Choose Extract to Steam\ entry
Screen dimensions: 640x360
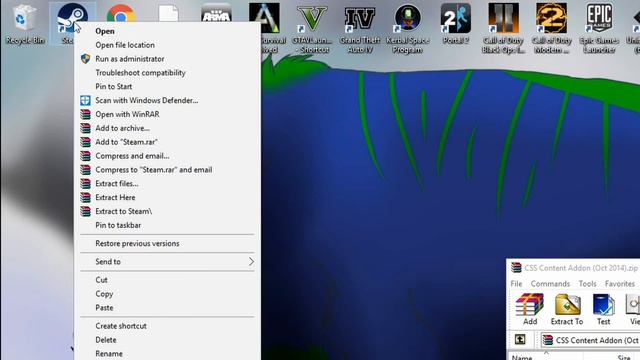(167, 211)
